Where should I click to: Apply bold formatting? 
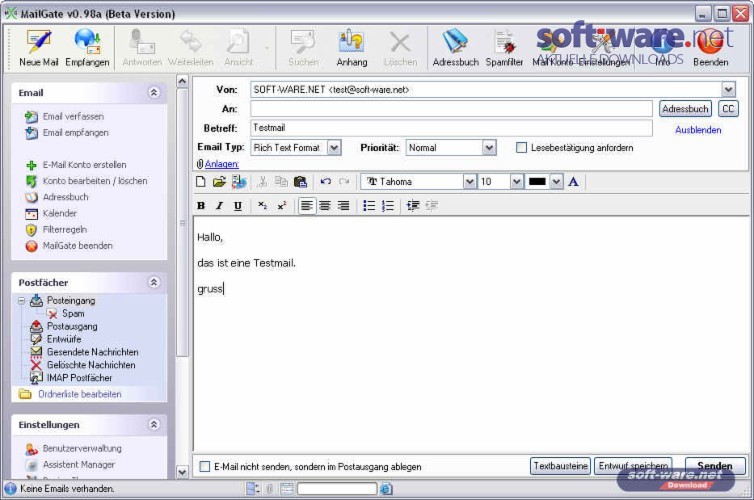tap(201, 206)
